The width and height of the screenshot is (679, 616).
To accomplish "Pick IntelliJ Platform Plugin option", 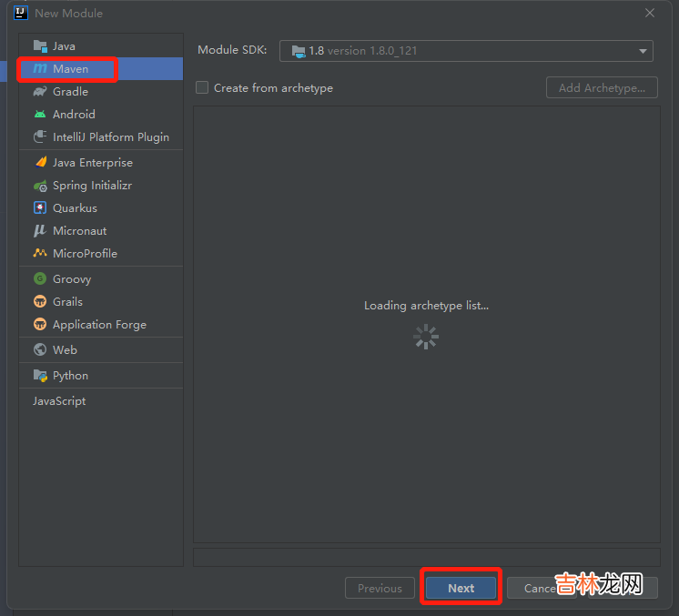I will coord(110,137).
